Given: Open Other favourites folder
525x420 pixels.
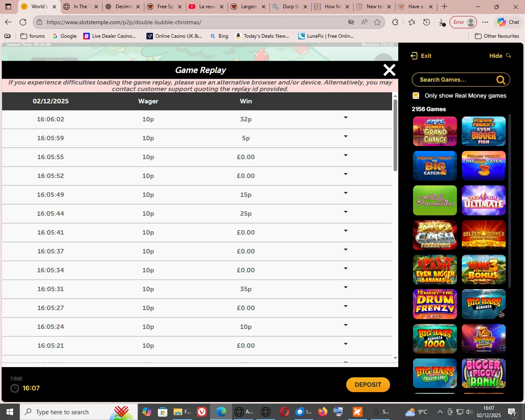Looking at the screenshot, I should [497, 36].
